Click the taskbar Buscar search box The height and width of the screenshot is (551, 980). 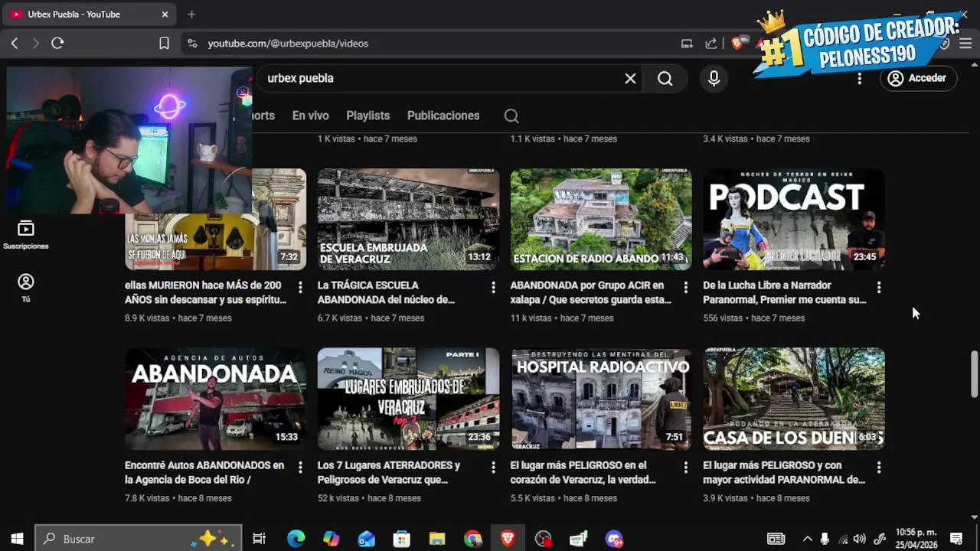[139, 539]
